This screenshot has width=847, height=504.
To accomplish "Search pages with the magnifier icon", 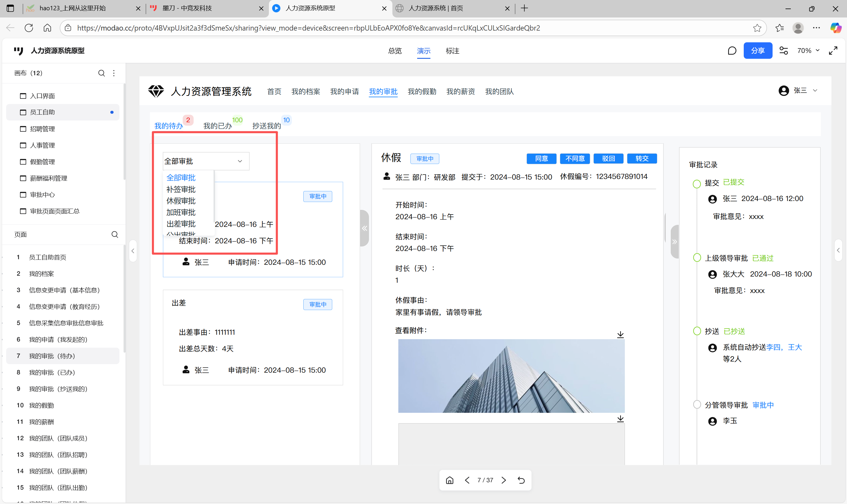I will pos(115,234).
